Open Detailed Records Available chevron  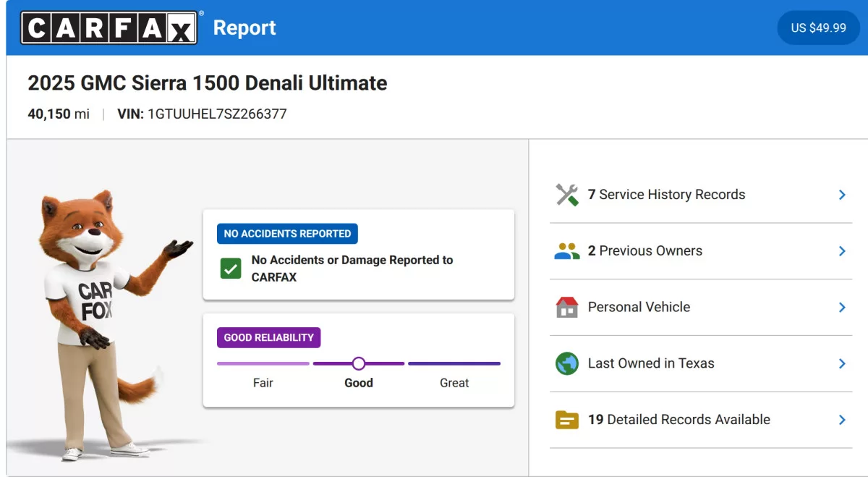point(842,420)
